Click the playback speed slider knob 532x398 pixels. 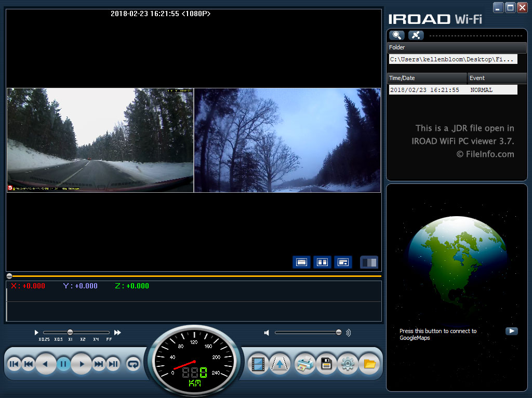pyautogui.click(x=70, y=332)
